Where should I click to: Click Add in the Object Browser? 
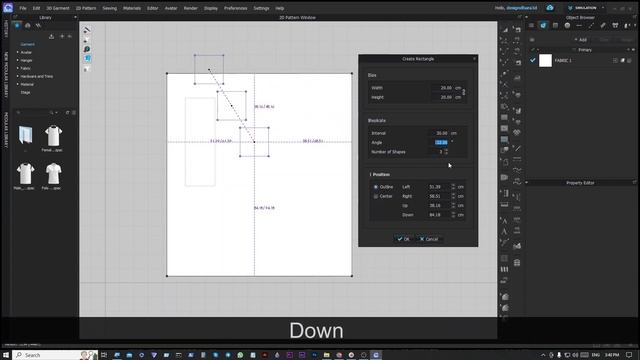[580, 40]
